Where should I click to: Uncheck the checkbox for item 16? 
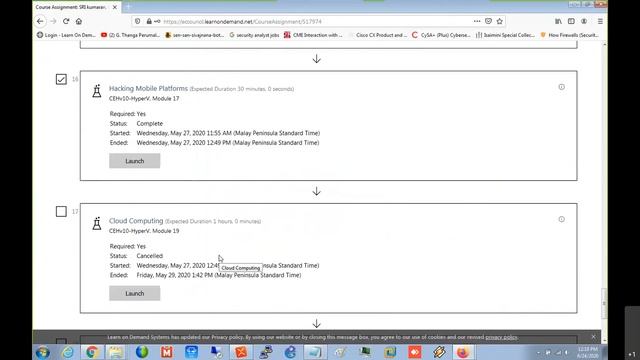61,79
